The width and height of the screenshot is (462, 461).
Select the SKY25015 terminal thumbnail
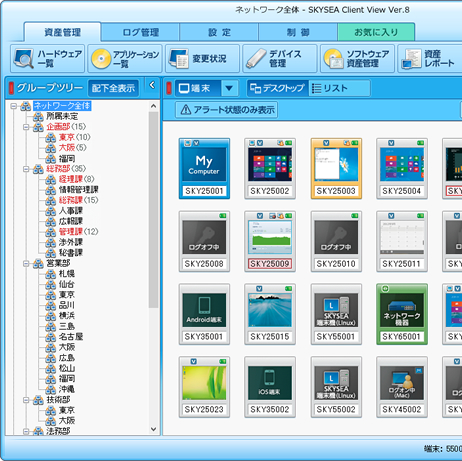click(x=270, y=314)
